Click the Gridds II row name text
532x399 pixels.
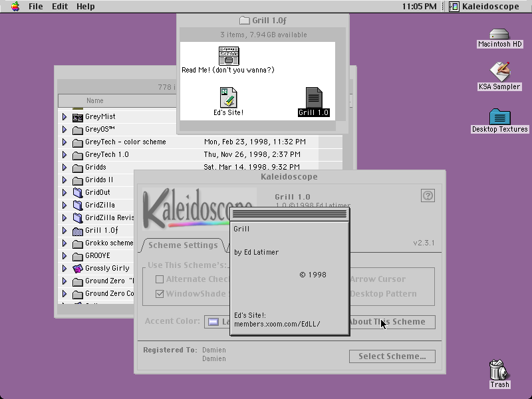[x=99, y=180]
